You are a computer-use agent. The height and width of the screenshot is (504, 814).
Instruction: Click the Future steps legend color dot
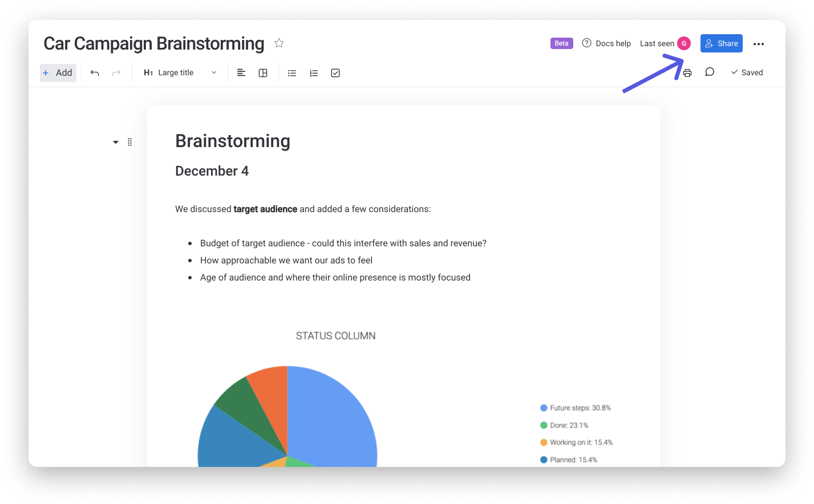click(544, 408)
